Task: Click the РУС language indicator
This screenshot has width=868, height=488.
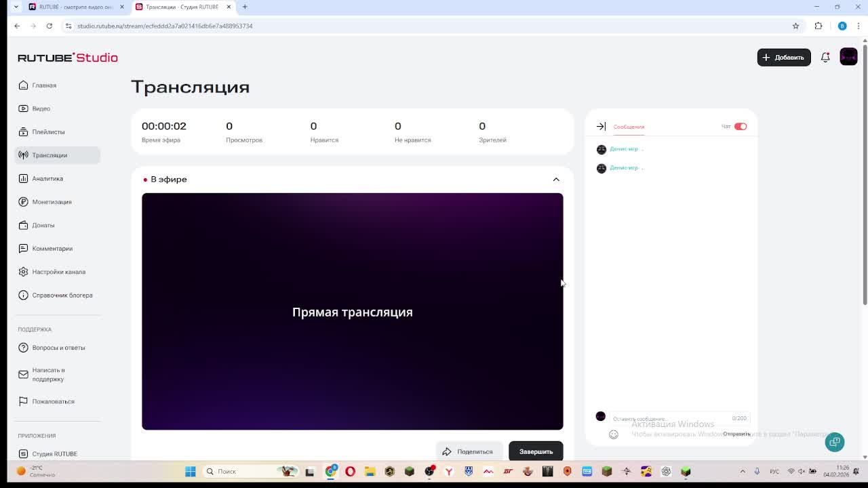Action: (775, 471)
